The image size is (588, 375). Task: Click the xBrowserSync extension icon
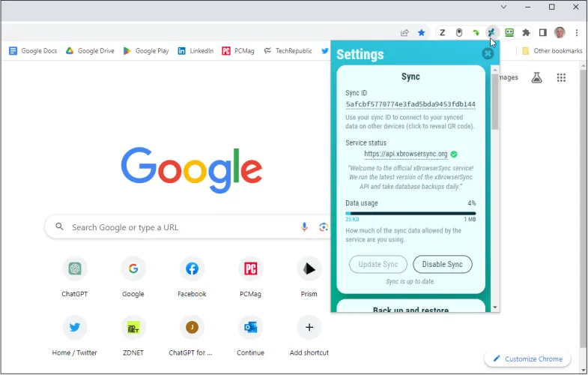[x=492, y=33]
